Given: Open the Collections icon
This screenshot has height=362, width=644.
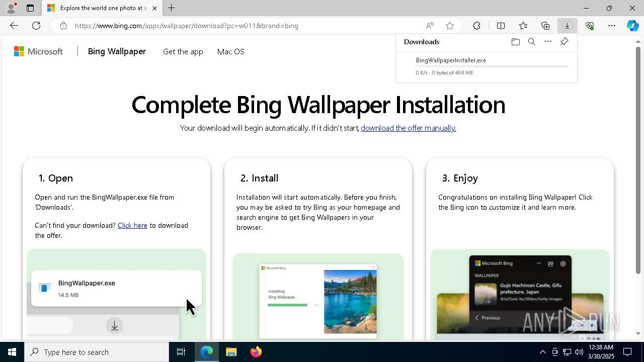Looking at the screenshot, I should point(545,26).
